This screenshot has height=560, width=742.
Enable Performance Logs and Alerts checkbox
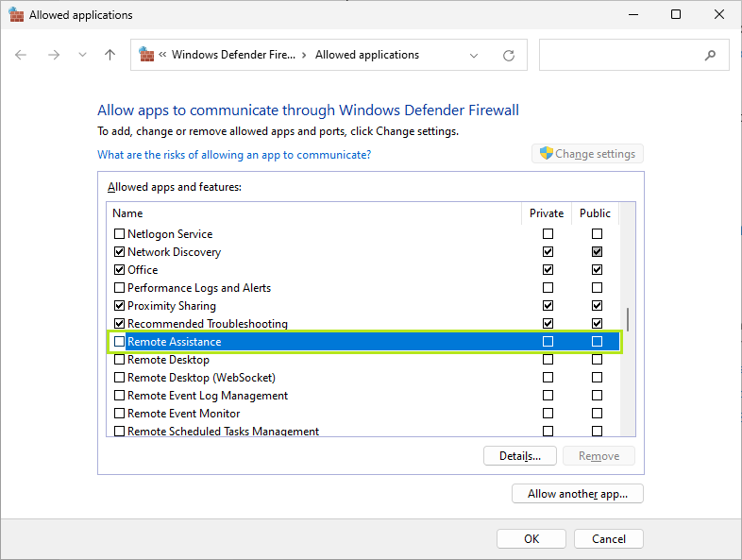point(119,288)
